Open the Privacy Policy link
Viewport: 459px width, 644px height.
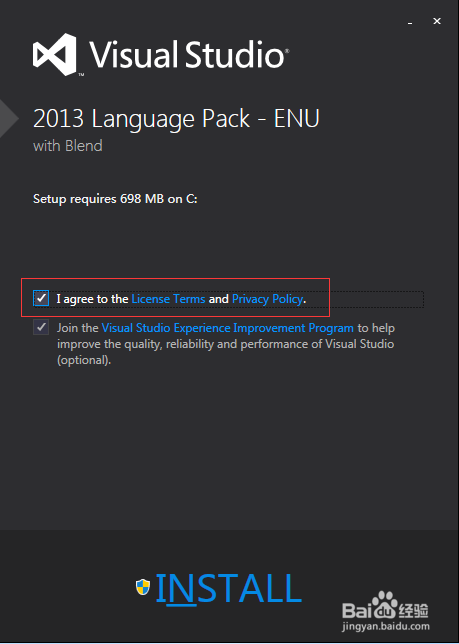268,299
